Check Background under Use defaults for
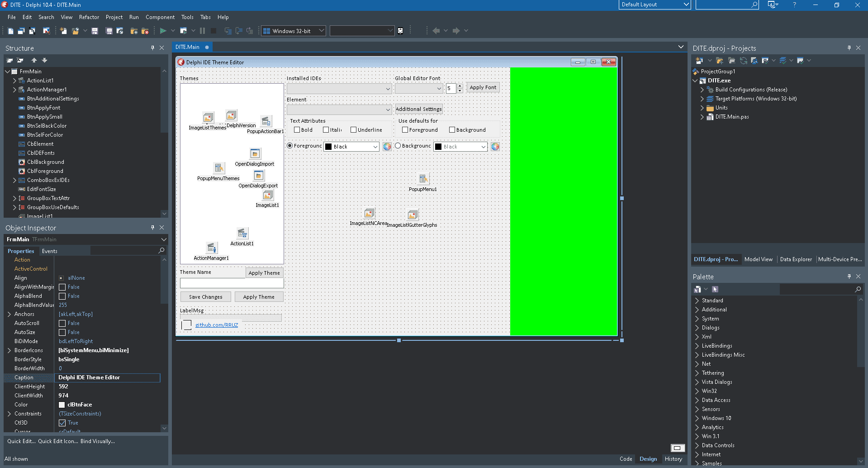This screenshot has height=468, width=868. pyautogui.click(x=452, y=130)
